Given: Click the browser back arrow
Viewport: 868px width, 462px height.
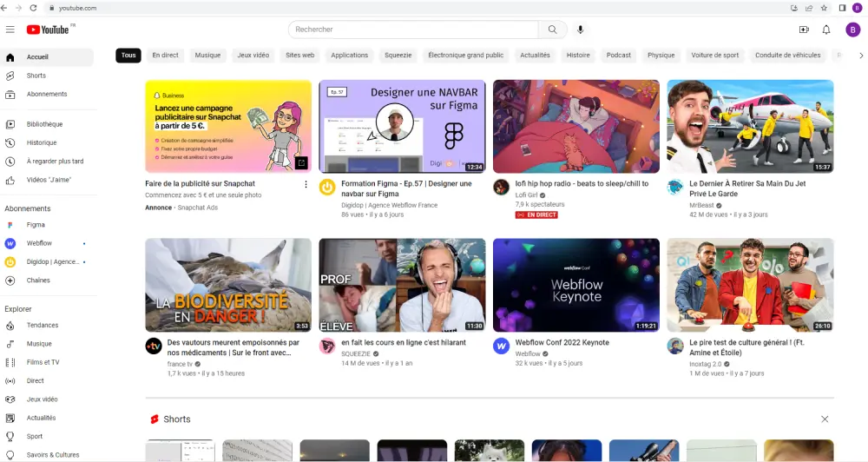Looking at the screenshot, I should pos(3,8).
